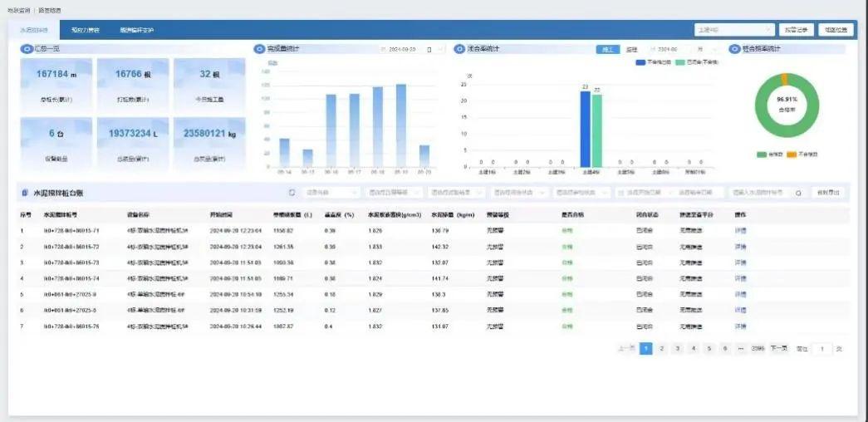Switch to the 水泥搅拌桩 tab

[x=34, y=30]
